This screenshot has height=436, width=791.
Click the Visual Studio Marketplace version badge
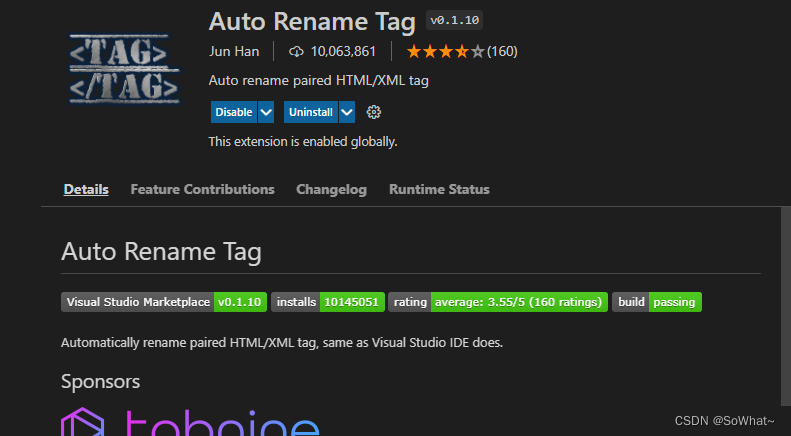click(x=164, y=301)
